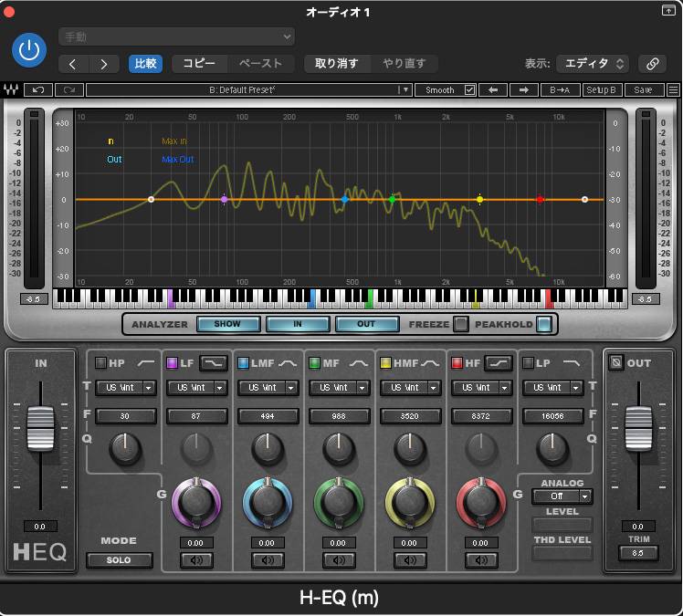Open the HF filter type dropdown
683x616 pixels.
[x=482, y=388]
